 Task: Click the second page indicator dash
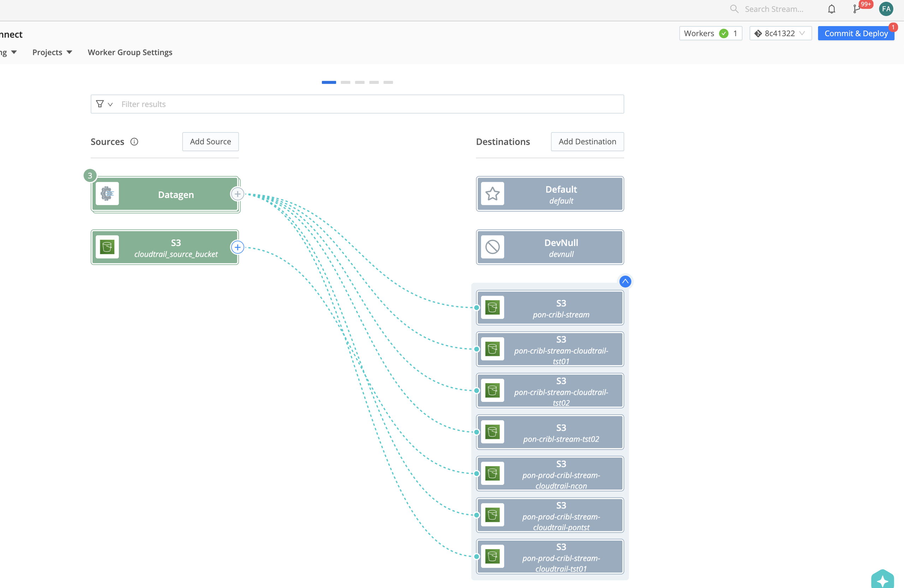pyautogui.click(x=346, y=82)
